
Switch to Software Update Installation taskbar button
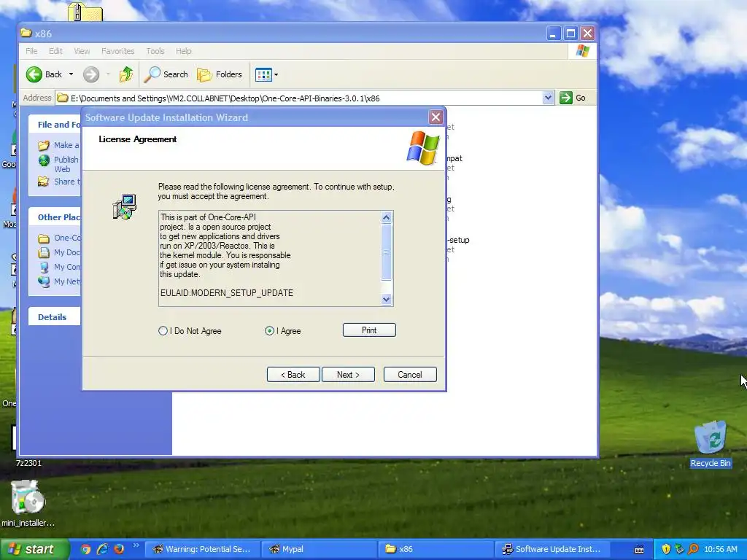(x=552, y=549)
